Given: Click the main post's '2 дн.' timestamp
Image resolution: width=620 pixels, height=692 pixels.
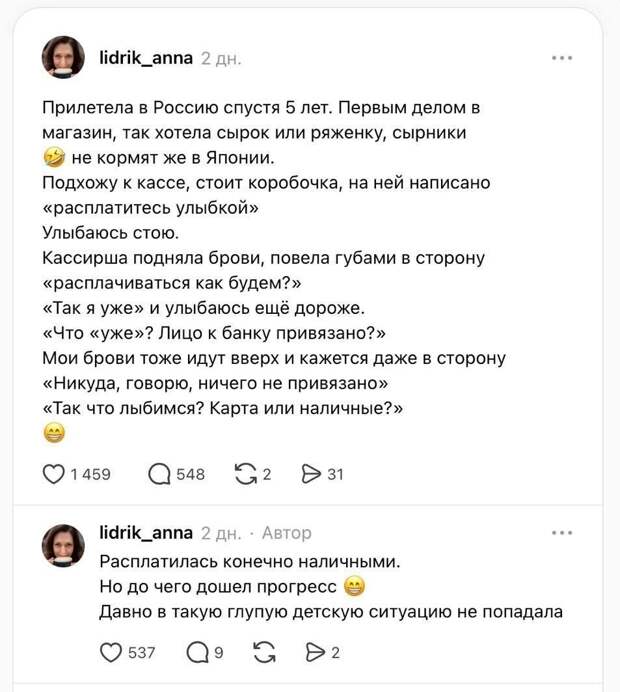Looking at the screenshot, I should (221, 59).
